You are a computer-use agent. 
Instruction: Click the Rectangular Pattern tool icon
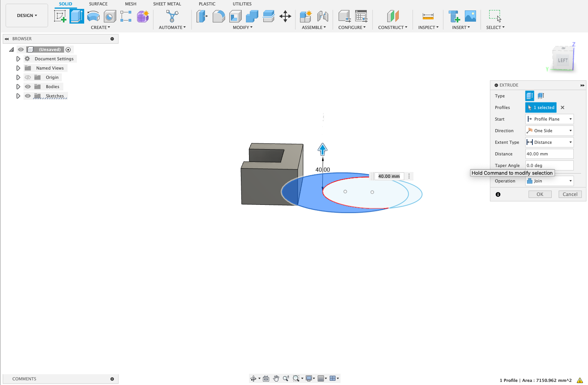126,16
